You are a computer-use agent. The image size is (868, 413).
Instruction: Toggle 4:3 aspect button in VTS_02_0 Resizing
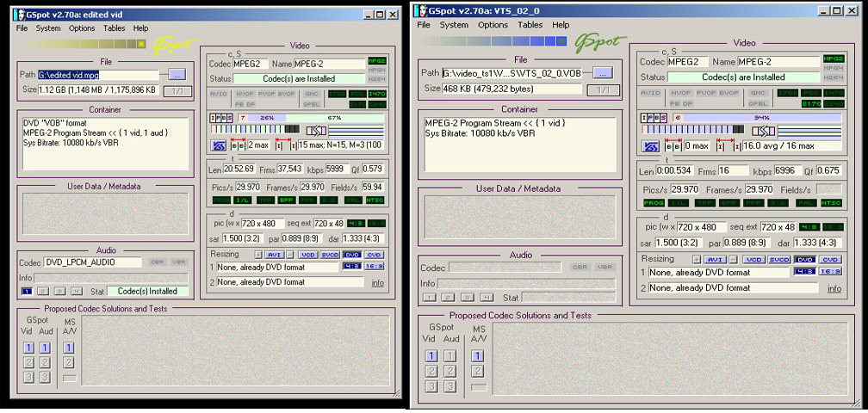click(x=804, y=272)
